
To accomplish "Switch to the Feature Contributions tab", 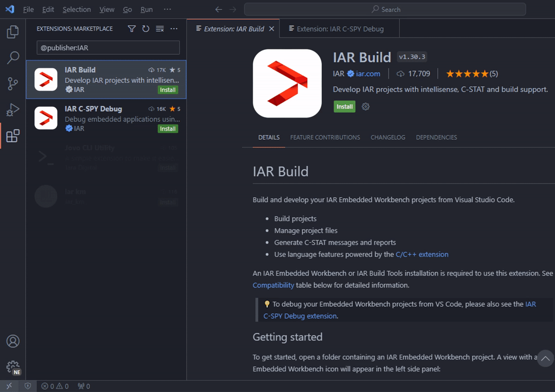I will 325,138.
